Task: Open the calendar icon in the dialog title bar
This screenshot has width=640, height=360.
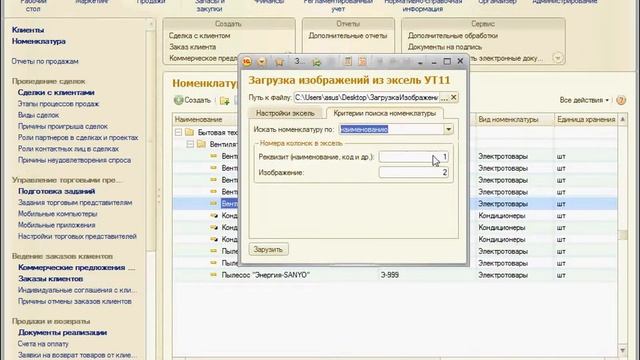Action: pos(362,62)
